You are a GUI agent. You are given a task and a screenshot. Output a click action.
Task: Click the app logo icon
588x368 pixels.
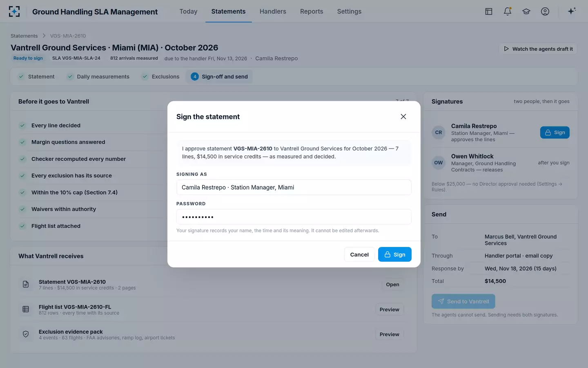coord(14,11)
